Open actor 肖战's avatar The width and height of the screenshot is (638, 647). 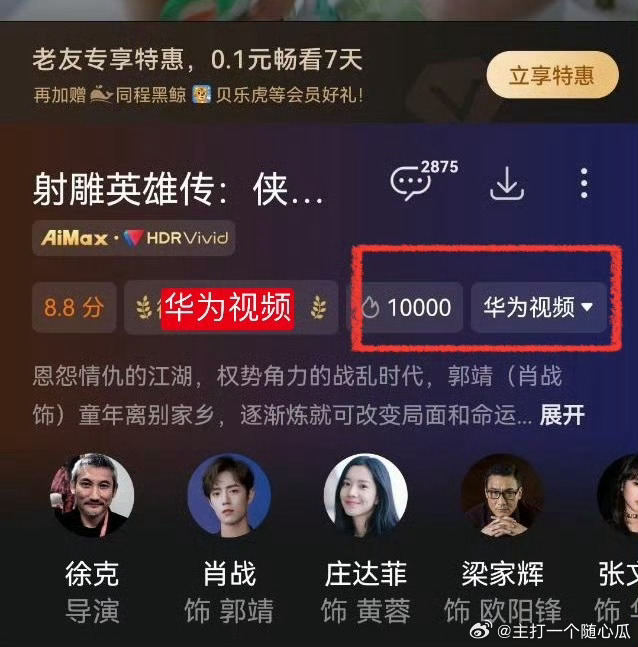click(x=229, y=495)
